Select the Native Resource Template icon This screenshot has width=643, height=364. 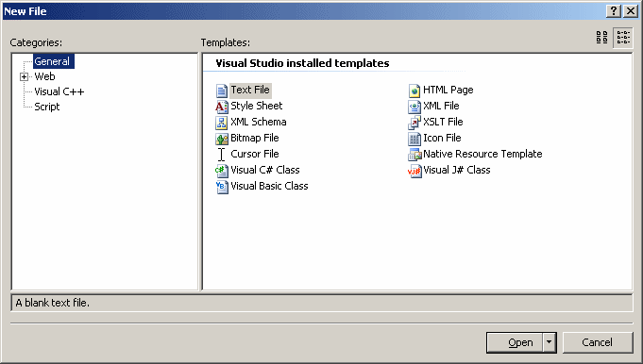415,155
